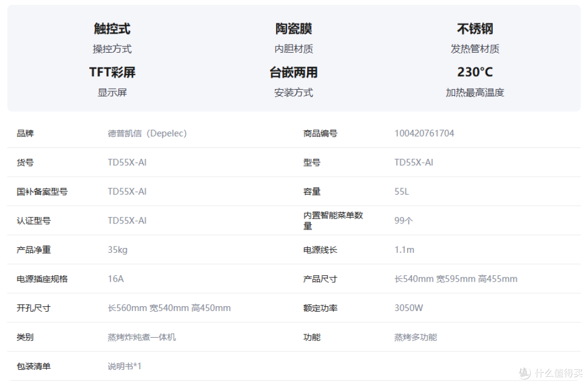Select function value 蒸烤多功能
The width and height of the screenshot is (588, 385).
pyautogui.click(x=415, y=337)
